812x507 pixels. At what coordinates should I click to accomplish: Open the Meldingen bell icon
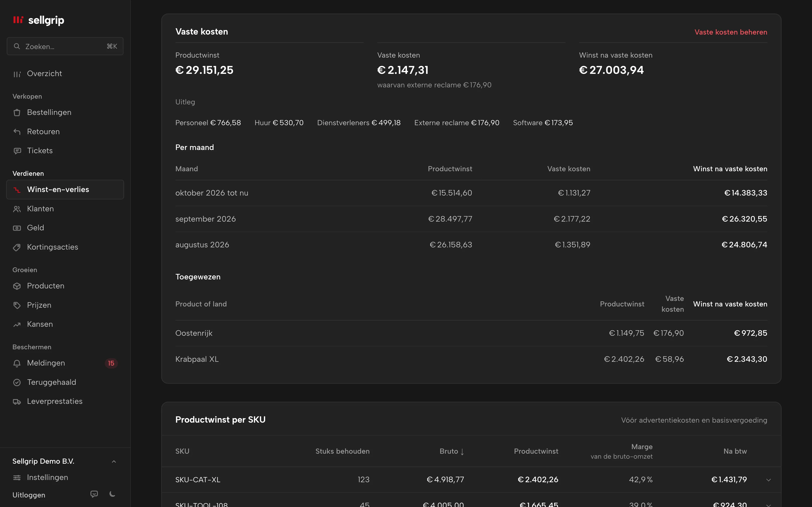point(17,363)
